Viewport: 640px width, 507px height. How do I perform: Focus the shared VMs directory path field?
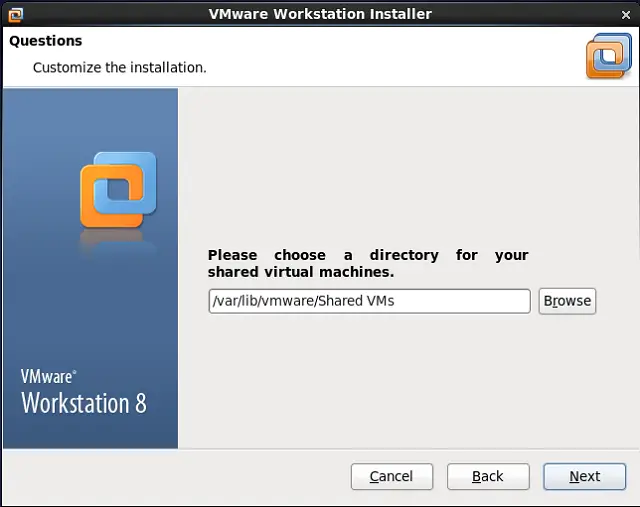pos(369,301)
